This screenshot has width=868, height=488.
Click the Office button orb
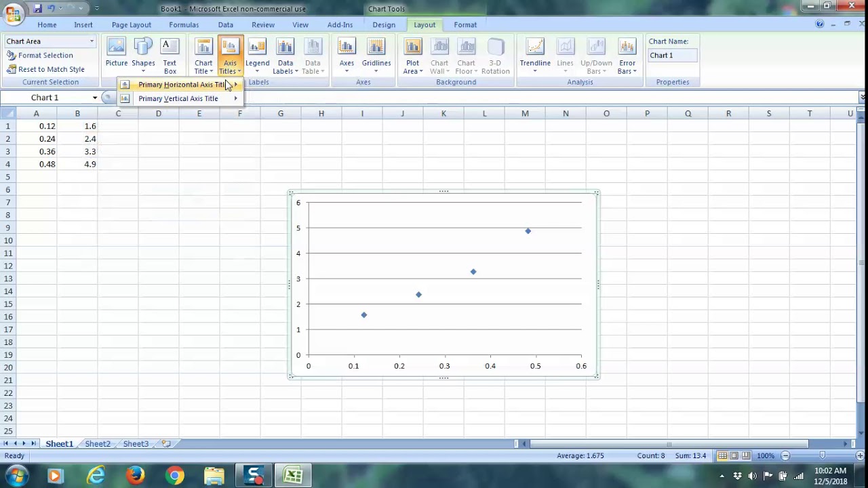click(13, 14)
